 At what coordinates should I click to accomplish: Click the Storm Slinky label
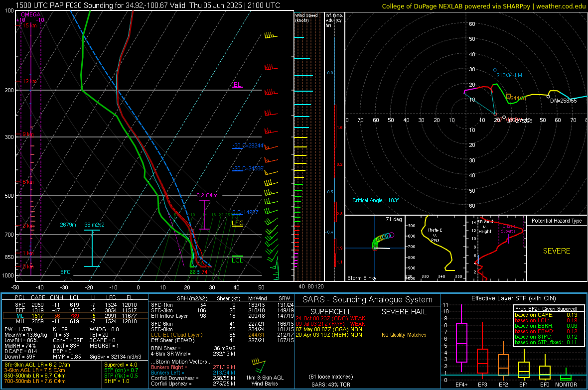pyautogui.click(x=362, y=278)
